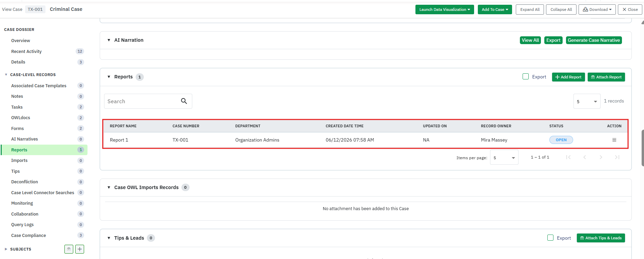
Task: Collapse the Reports section
Action: coord(109,77)
